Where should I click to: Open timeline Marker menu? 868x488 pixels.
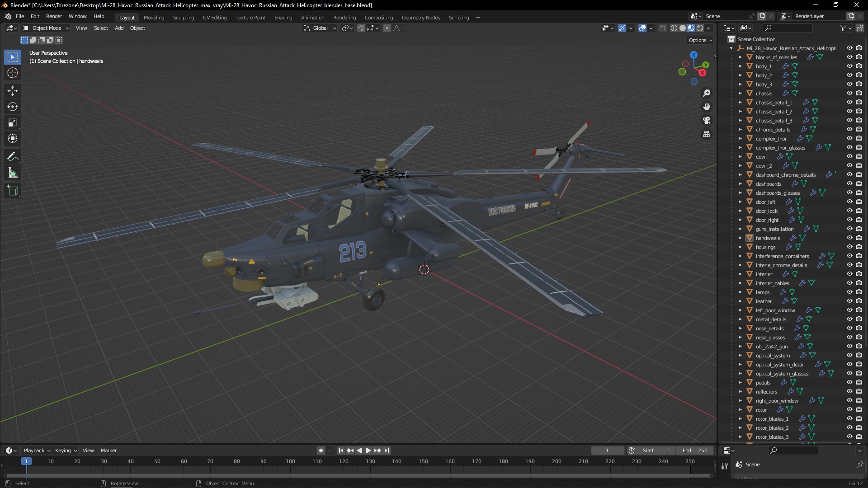(108, 450)
